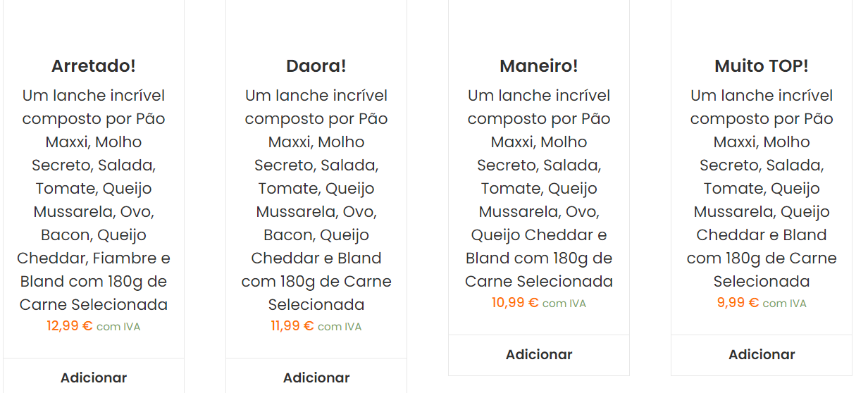Click the 9,99 € price
This screenshot has width=868, height=393.
(x=738, y=303)
